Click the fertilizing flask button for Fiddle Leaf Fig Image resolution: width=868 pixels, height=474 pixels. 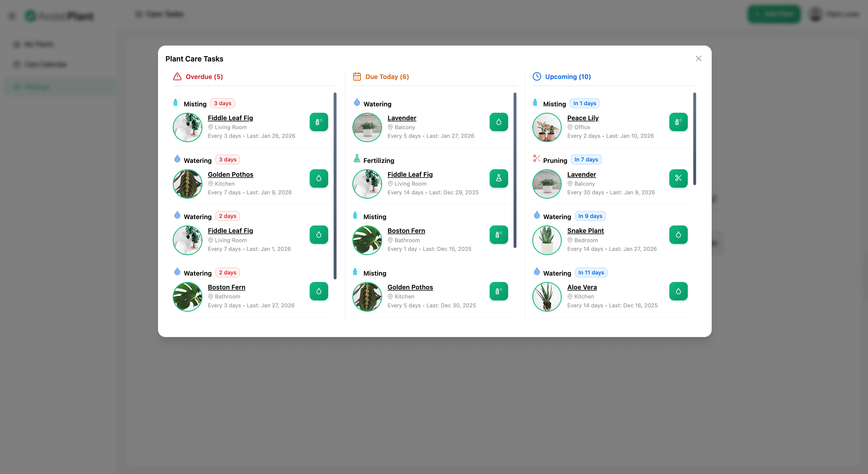pyautogui.click(x=498, y=178)
